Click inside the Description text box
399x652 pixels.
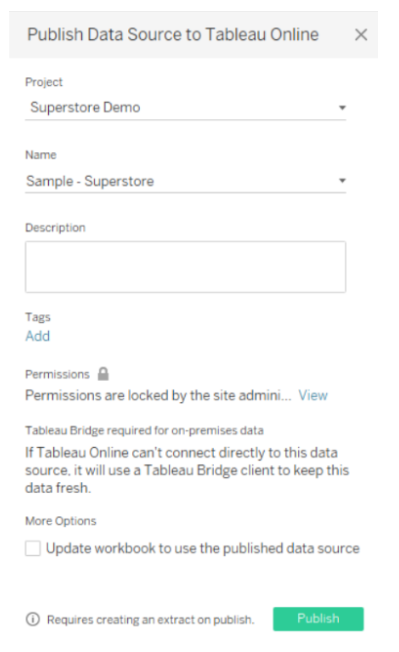point(185,267)
